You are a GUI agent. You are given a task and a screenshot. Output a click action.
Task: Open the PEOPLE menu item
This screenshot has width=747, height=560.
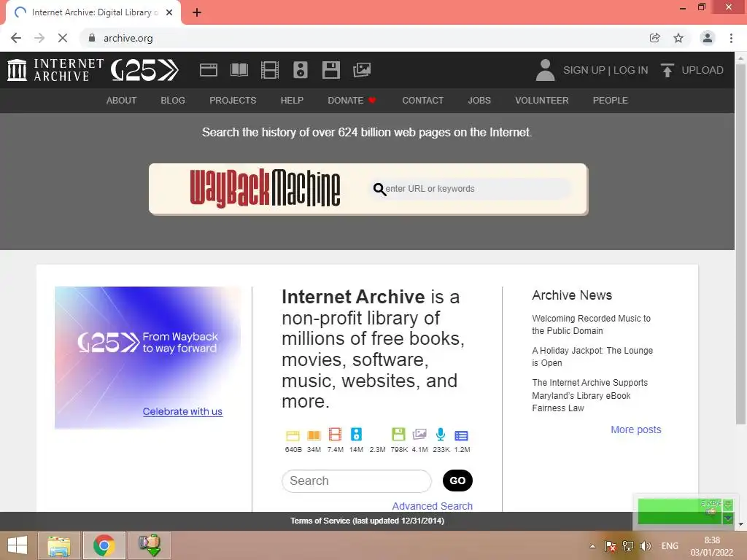(611, 101)
